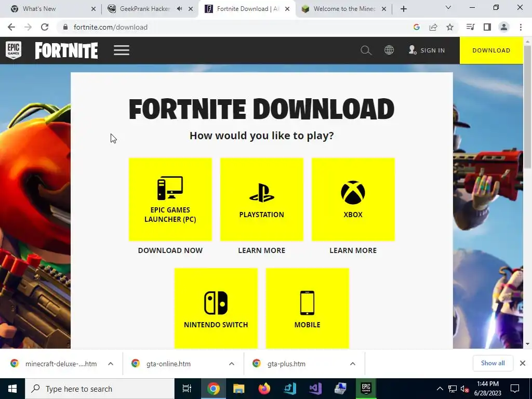
Task: Click the page vertical scrollbar thumb
Action: point(528,107)
